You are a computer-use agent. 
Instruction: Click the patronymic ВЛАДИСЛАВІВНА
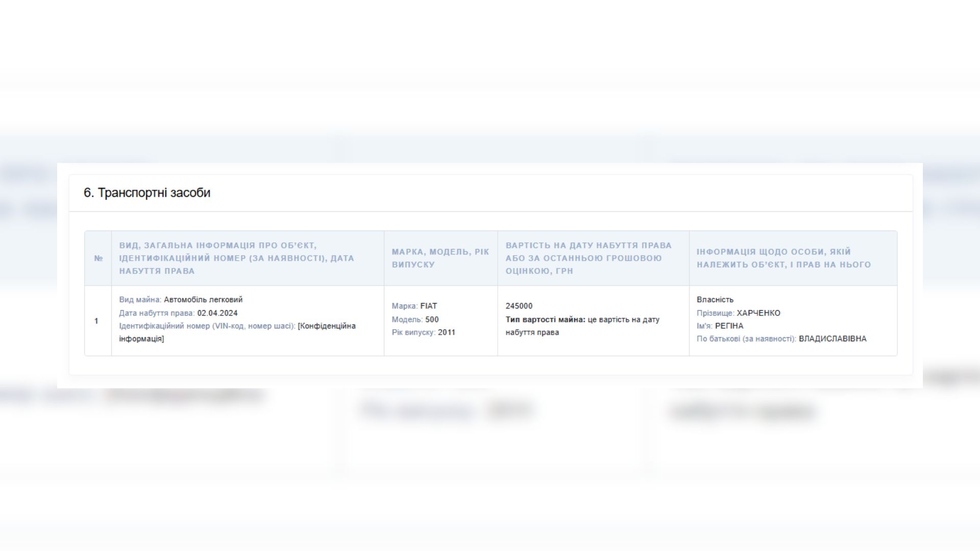tap(832, 339)
